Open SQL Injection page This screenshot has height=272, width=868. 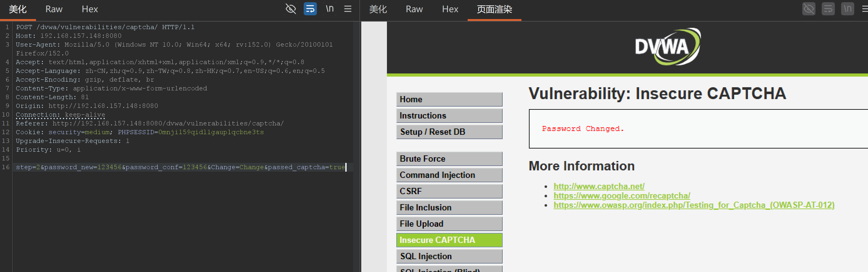[449, 256]
